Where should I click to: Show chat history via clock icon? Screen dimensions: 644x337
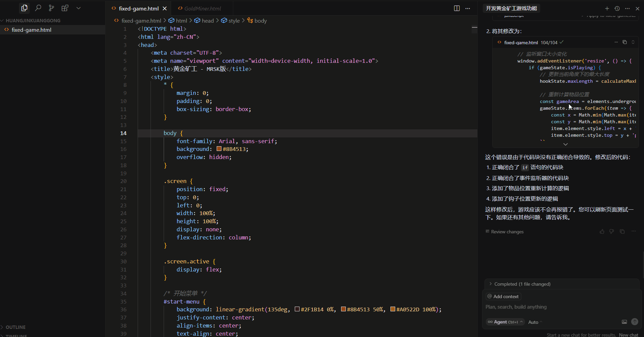tap(617, 8)
